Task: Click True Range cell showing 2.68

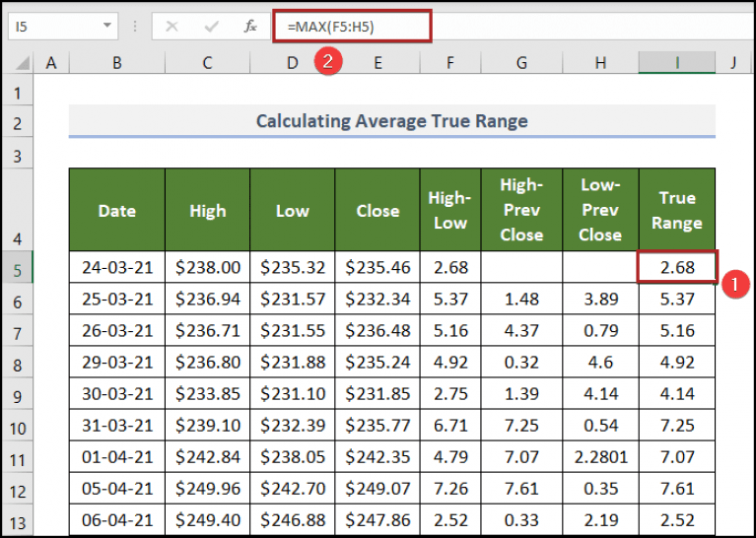Action: 677,267
